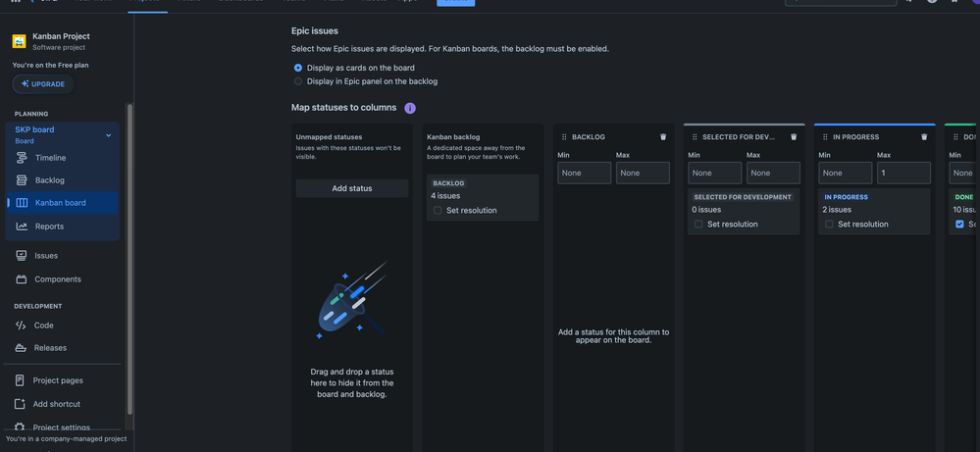Screen dimensions: 980x452
Task: Click the SELECTED FOR DEVELOPMENT status chip
Action: 743,197
